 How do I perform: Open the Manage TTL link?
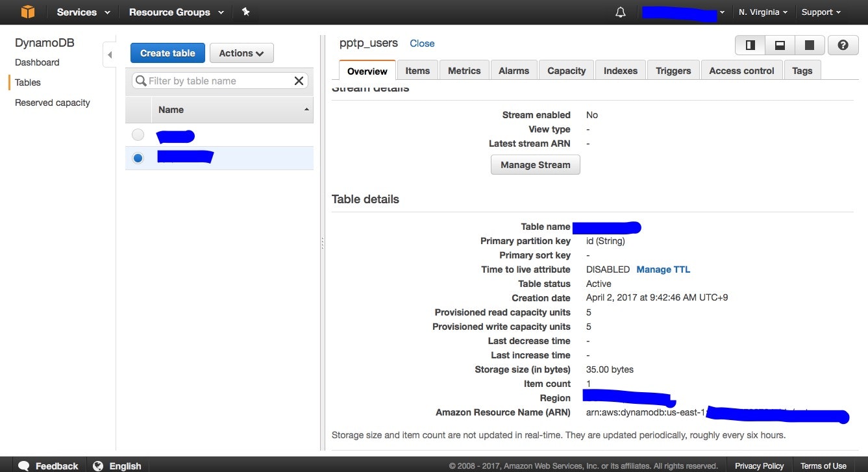pyautogui.click(x=663, y=269)
